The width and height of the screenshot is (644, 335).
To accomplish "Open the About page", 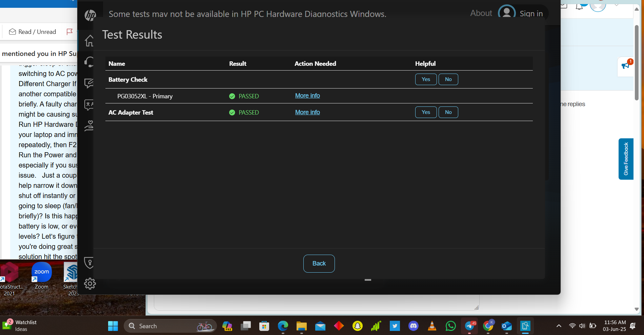I will tap(481, 13).
